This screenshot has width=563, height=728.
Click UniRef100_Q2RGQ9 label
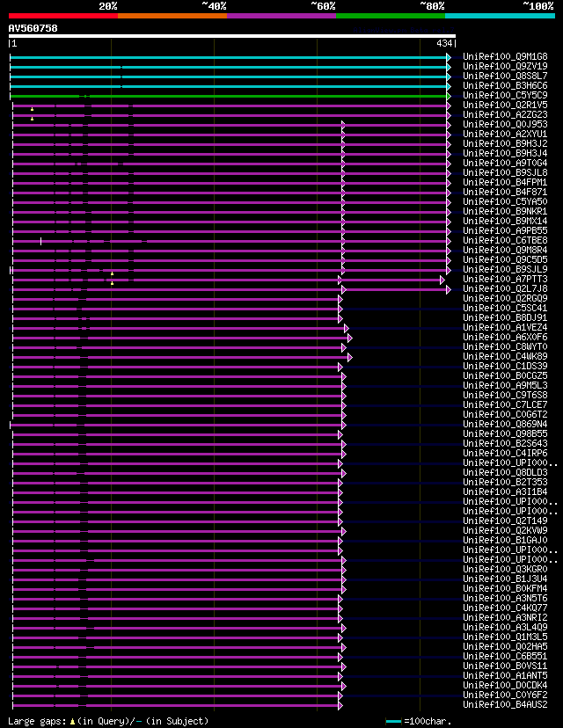[505, 299]
